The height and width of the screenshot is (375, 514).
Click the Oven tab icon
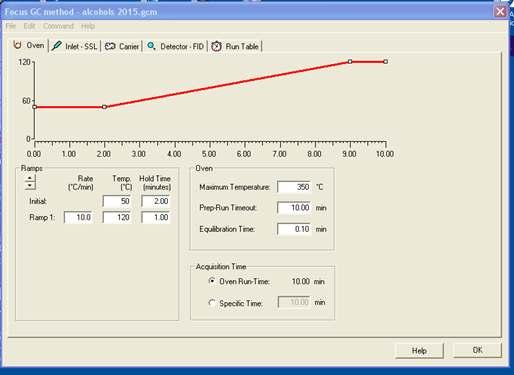[x=17, y=45]
